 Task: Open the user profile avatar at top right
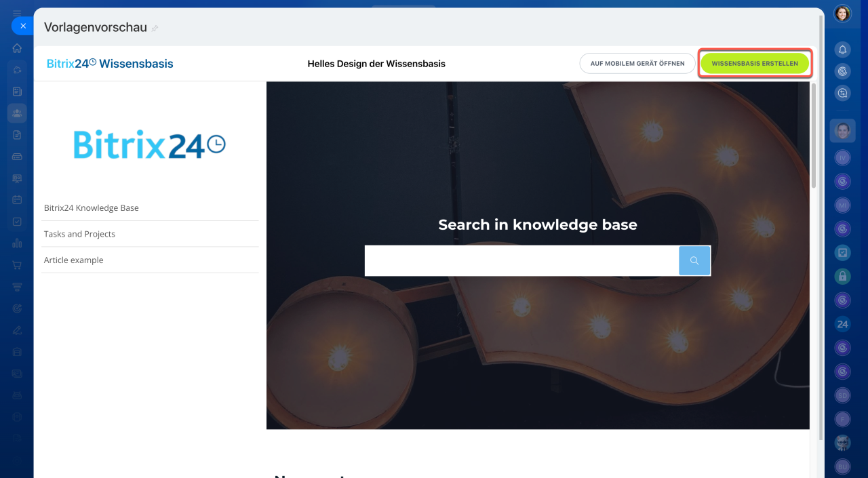(x=842, y=14)
